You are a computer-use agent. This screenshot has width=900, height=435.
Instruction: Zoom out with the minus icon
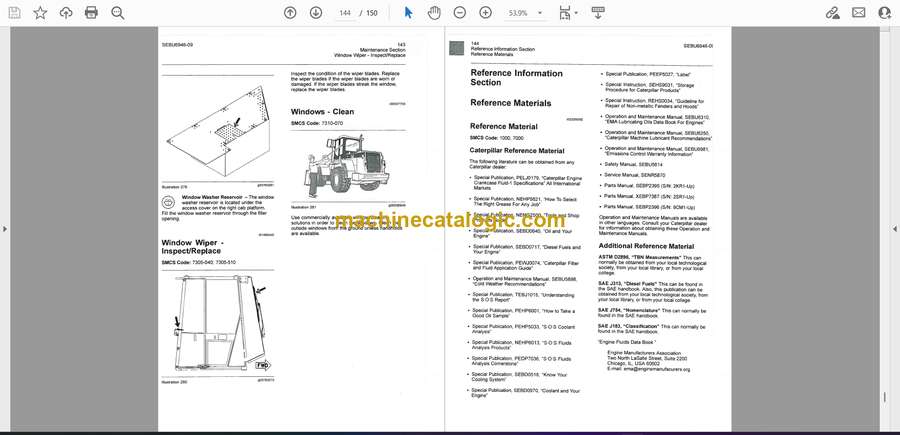[x=459, y=13]
